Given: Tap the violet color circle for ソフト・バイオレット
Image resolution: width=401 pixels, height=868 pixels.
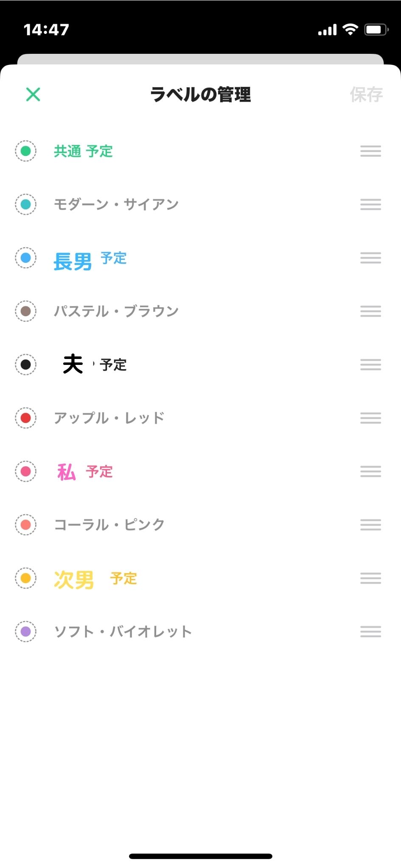Looking at the screenshot, I should pos(26,632).
